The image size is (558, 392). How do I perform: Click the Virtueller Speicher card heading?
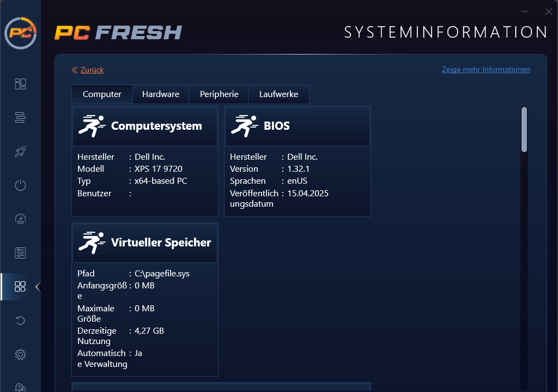161,243
